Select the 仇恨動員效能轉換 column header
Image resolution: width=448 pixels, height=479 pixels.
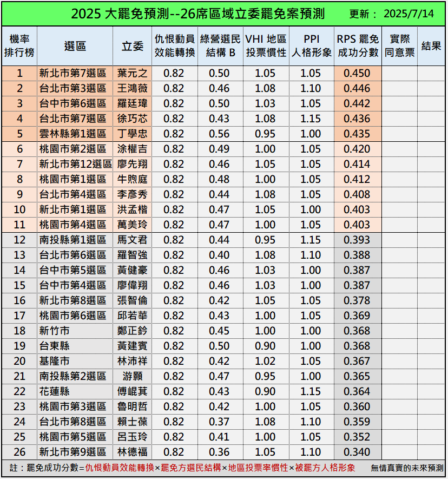pos(175,46)
